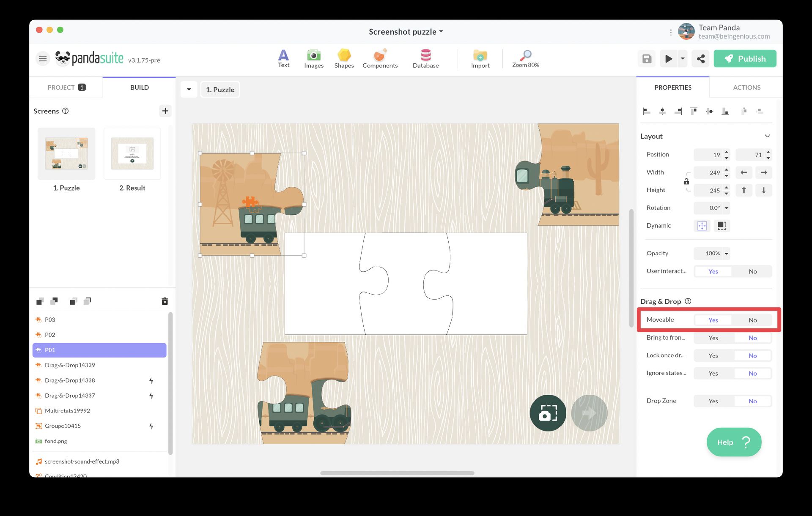The image size is (812, 516).
Task: Switch to the ACTIONS tab
Action: tap(746, 87)
